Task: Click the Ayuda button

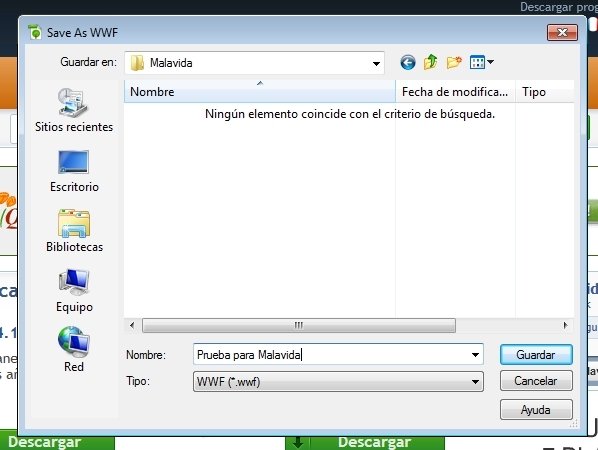Action: click(536, 410)
